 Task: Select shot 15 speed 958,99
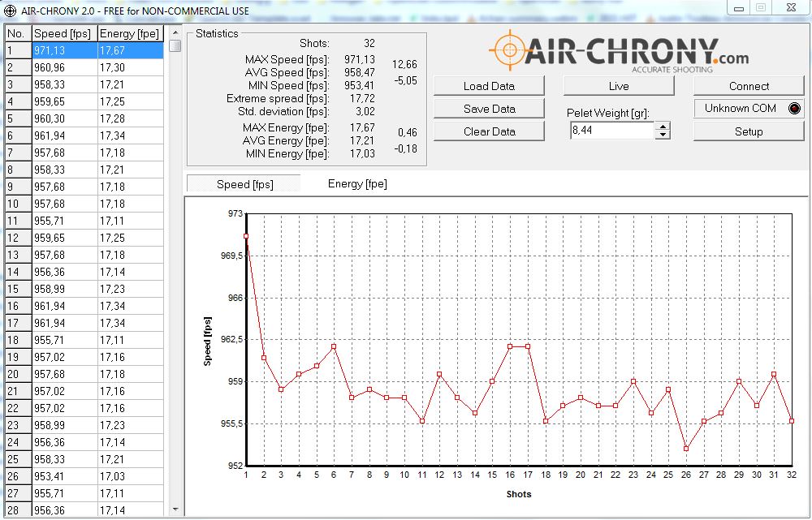[x=65, y=290]
